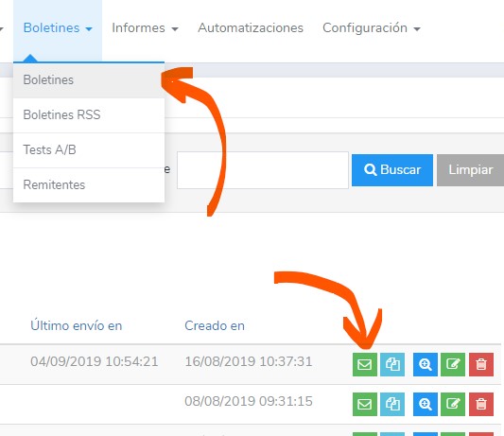Click the search text field
The width and height of the screenshot is (504, 436).
pos(263,170)
